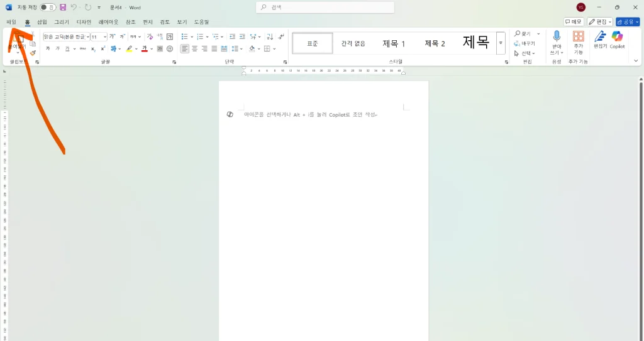Click the enclosed character circle icon
Viewport: 644px width, 341px height.
pos(170,49)
